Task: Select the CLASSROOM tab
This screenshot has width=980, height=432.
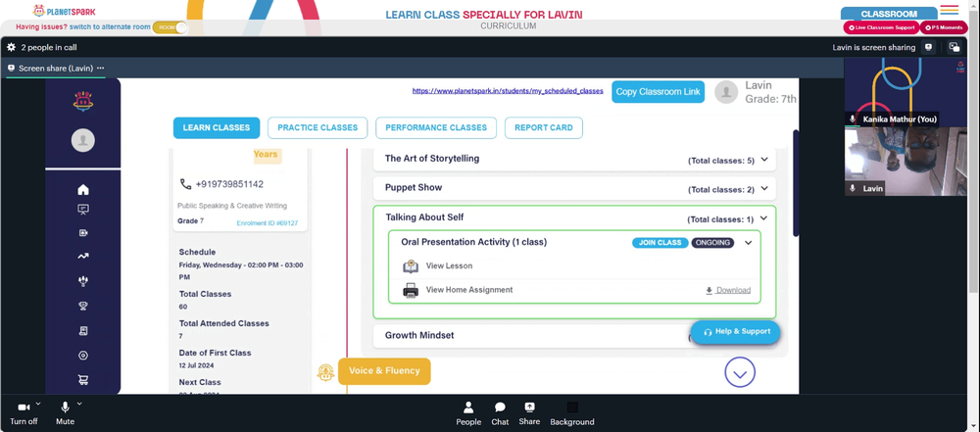Action: (889, 14)
